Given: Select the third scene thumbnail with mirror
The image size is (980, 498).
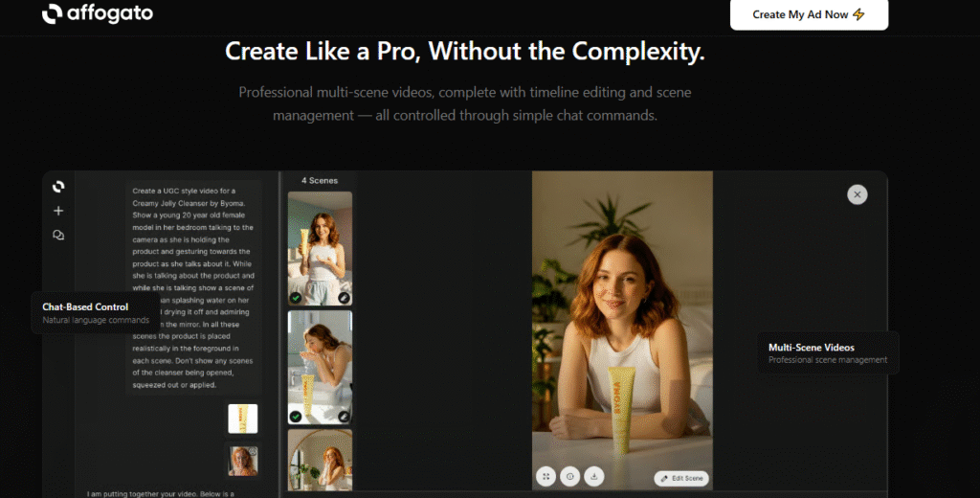Looking at the screenshot, I should point(320,463).
